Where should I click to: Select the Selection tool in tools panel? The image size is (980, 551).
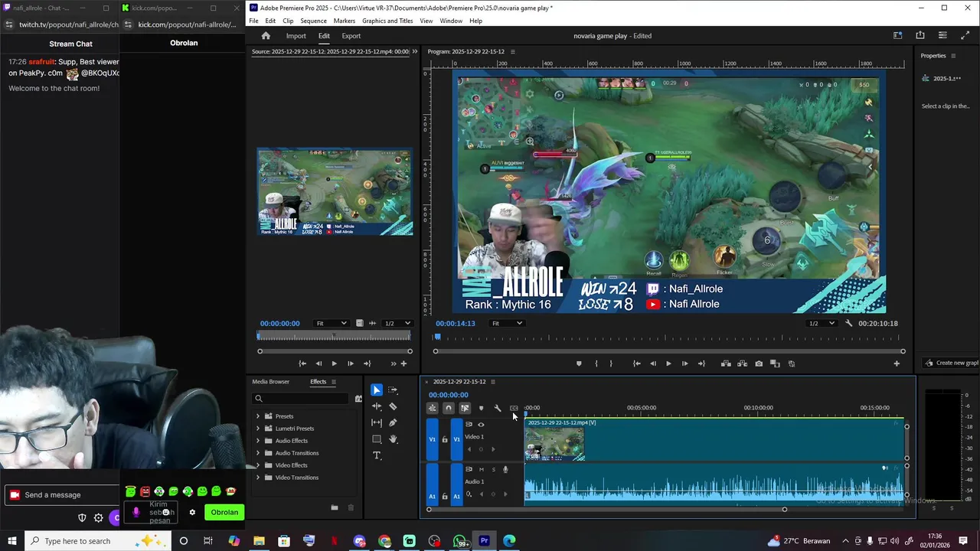(x=376, y=390)
